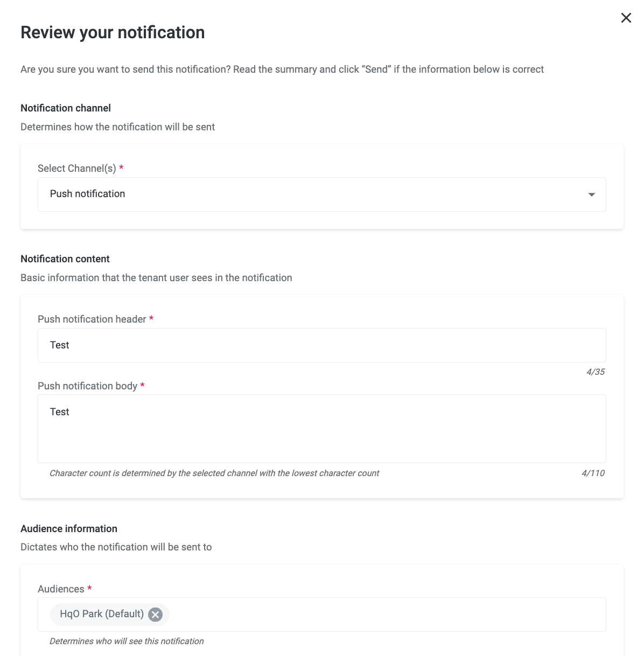The height and width of the screenshot is (656, 644).
Task: Click empty area of the Audiences field
Action: pos(388,615)
